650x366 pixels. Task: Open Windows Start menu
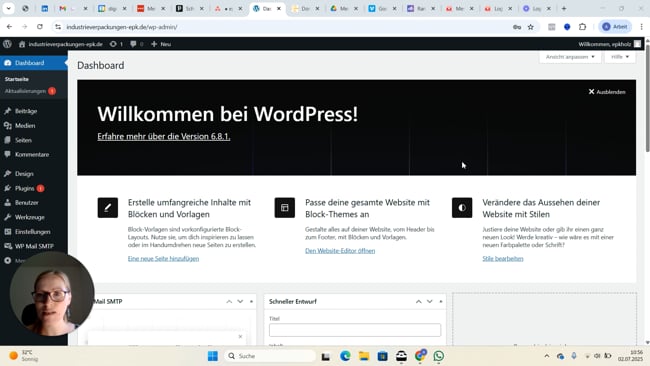(x=213, y=356)
